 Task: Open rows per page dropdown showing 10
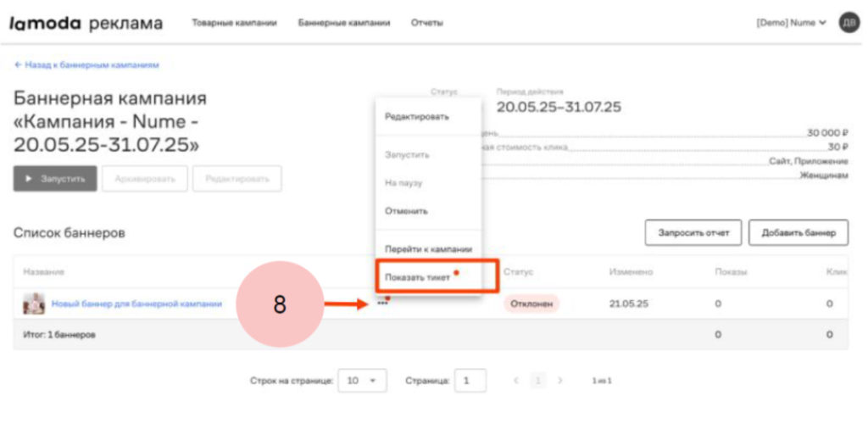pos(362,380)
